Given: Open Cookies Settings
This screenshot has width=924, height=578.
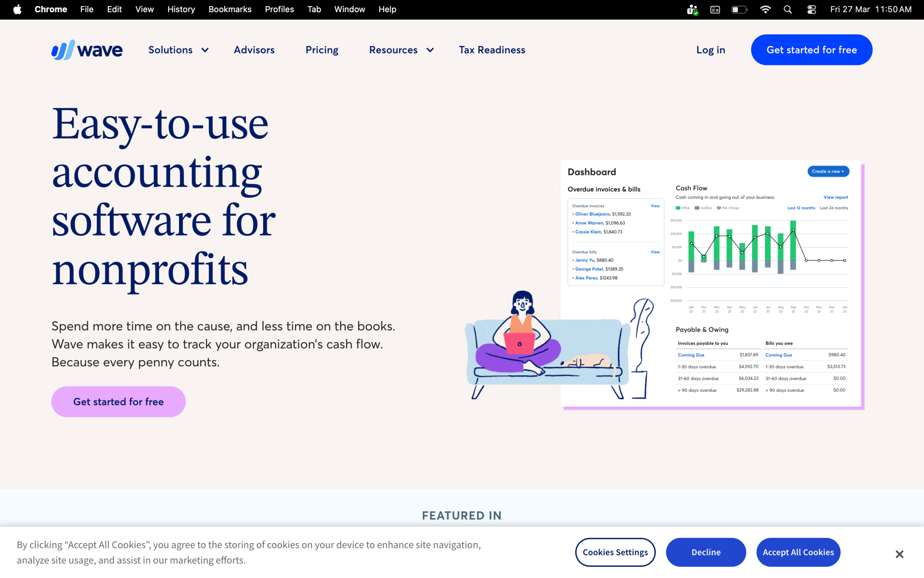Looking at the screenshot, I should pyautogui.click(x=615, y=552).
